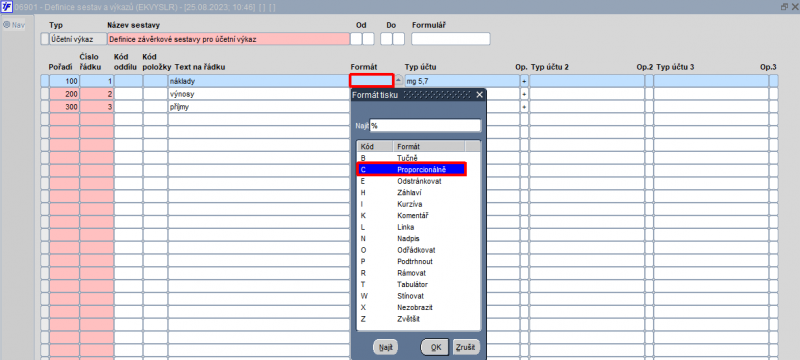Screen dimensions: 800x360
Task: Select the plus operator for příjmy row
Action: coord(524,107)
